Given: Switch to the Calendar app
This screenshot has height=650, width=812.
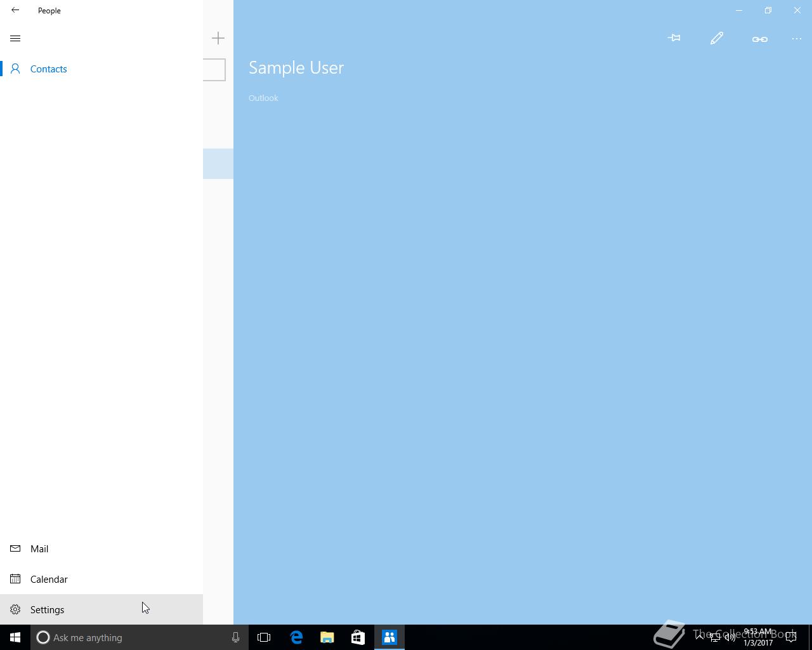Looking at the screenshot, I should point(101,579).
